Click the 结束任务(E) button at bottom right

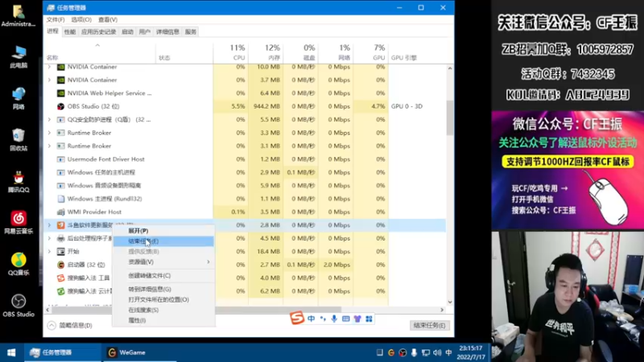tap(429, 325)
